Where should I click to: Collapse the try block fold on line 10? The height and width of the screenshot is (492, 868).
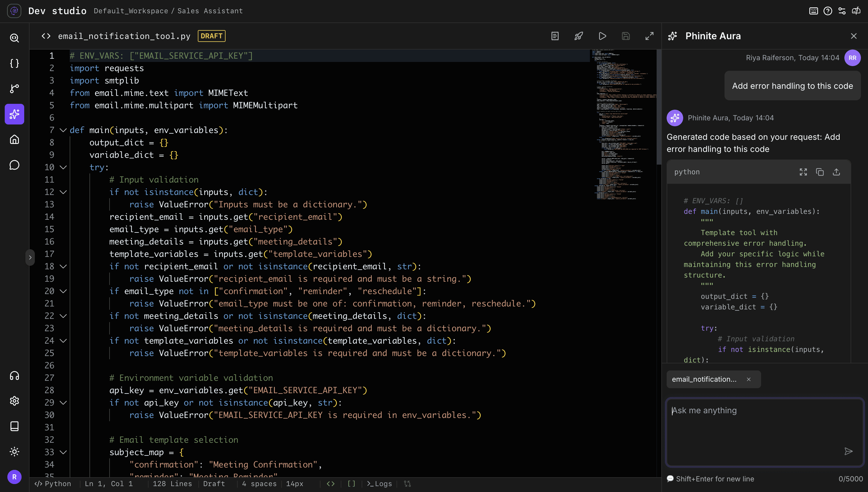pyautogui.click(x=63, y=167)
